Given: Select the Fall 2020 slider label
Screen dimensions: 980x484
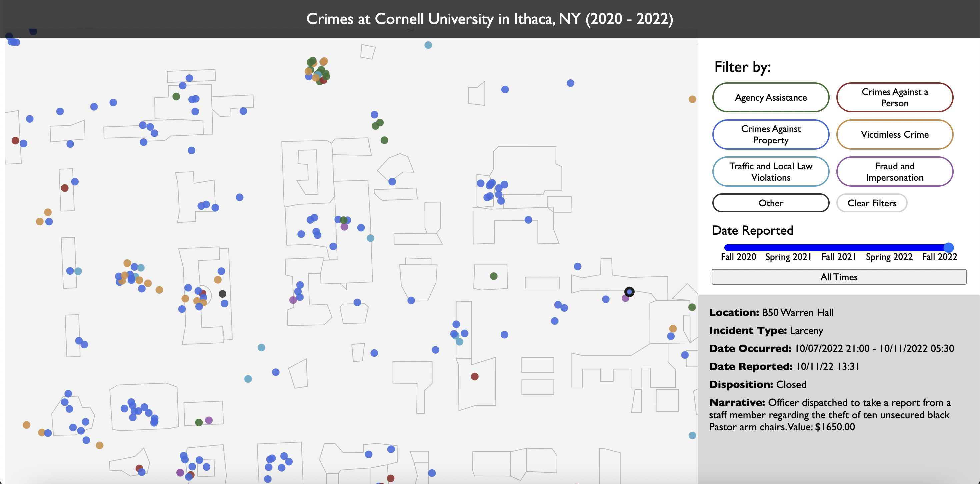Looking at the screenshot, I should pos(738,257).
